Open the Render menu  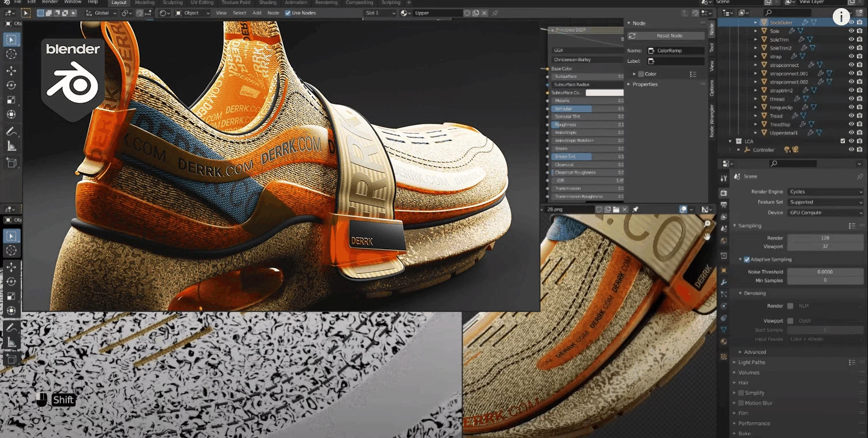coord(50,2)
